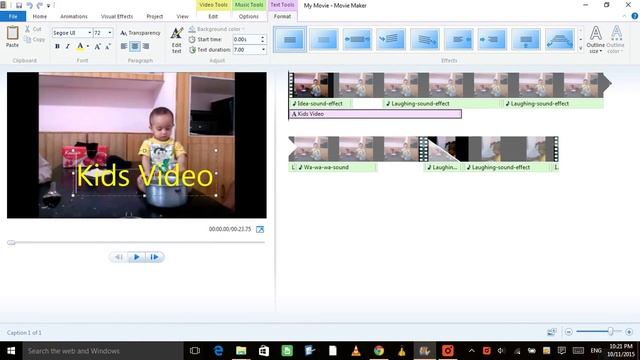Select the sixth text effect thumbnail
The image size is (640, 360).
pyautogui.click(x=458, y=39)
